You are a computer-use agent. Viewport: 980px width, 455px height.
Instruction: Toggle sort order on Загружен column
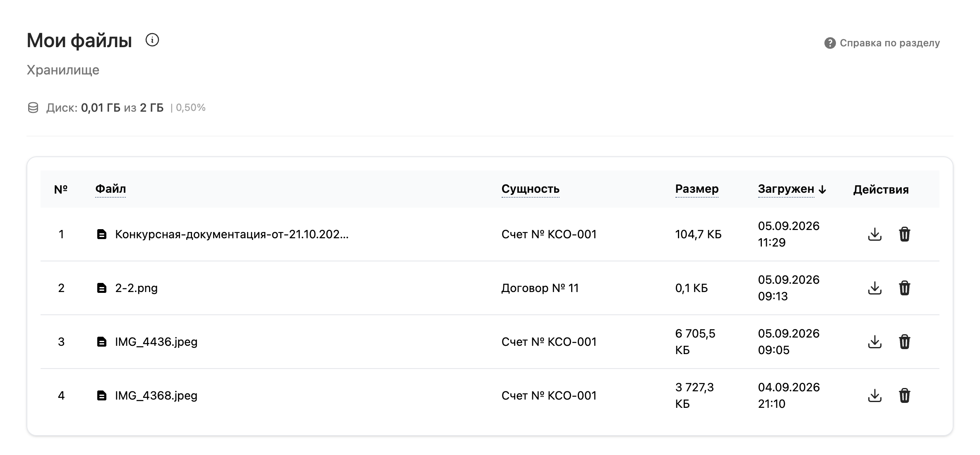792,189
